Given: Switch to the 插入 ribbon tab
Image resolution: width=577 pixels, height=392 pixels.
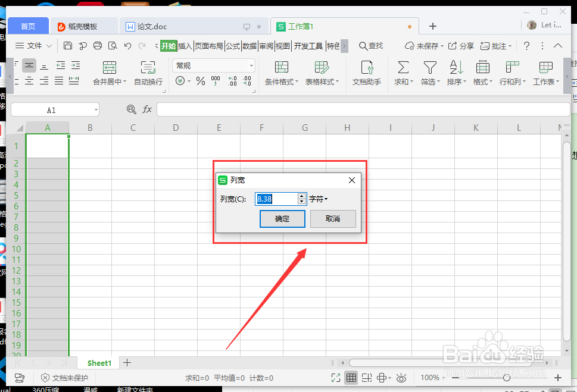Looking at the screenshot, I should pos(185,46).
